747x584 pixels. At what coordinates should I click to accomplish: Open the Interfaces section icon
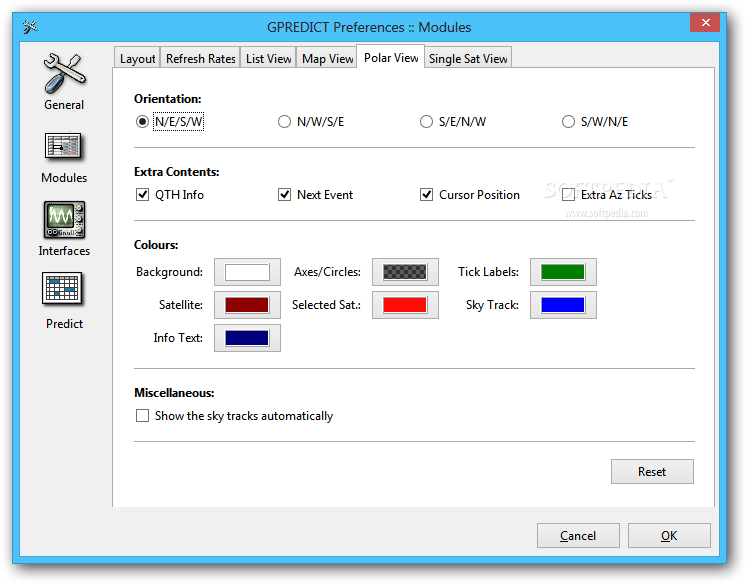(x=64, y=220)
